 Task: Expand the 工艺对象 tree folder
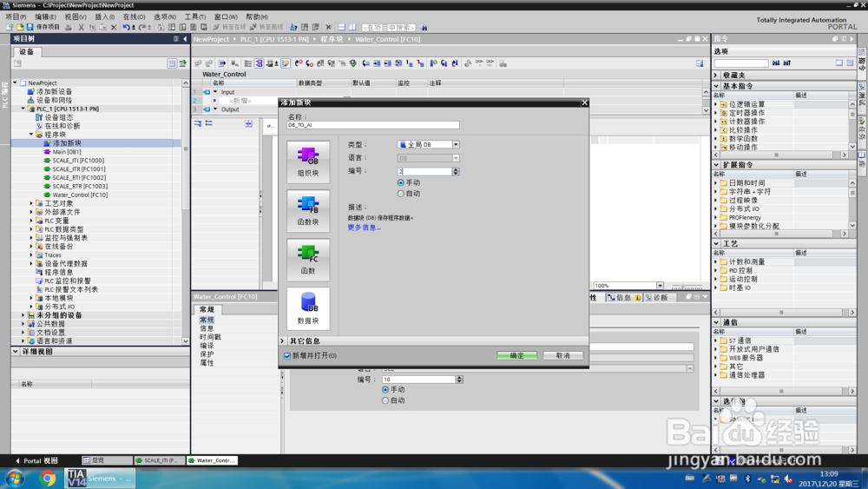pos(31,204)
